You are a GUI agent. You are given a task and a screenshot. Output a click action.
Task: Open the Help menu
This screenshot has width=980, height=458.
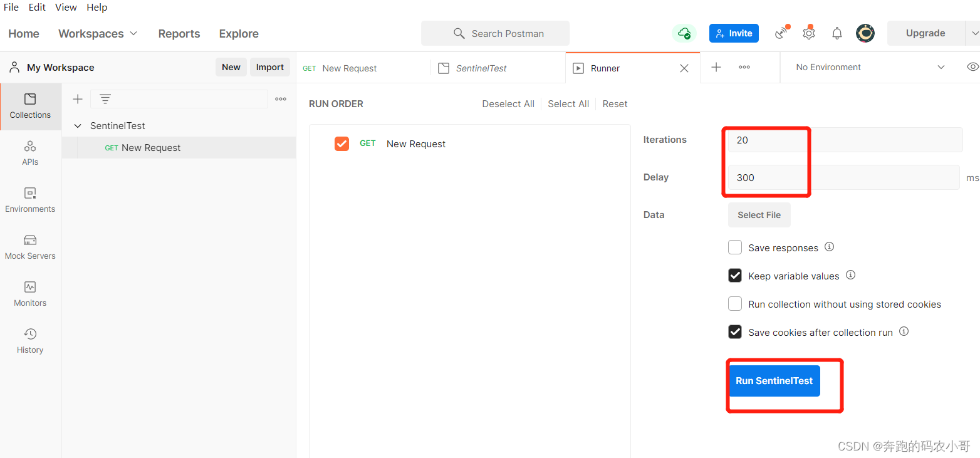pyautogui.click(x=97, y=8)
